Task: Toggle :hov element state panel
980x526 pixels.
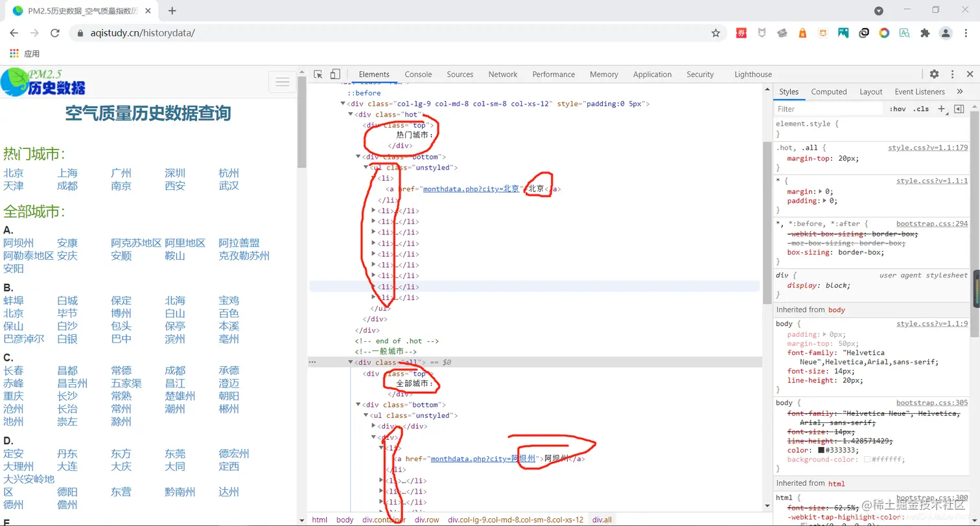Action: point(898,109)
